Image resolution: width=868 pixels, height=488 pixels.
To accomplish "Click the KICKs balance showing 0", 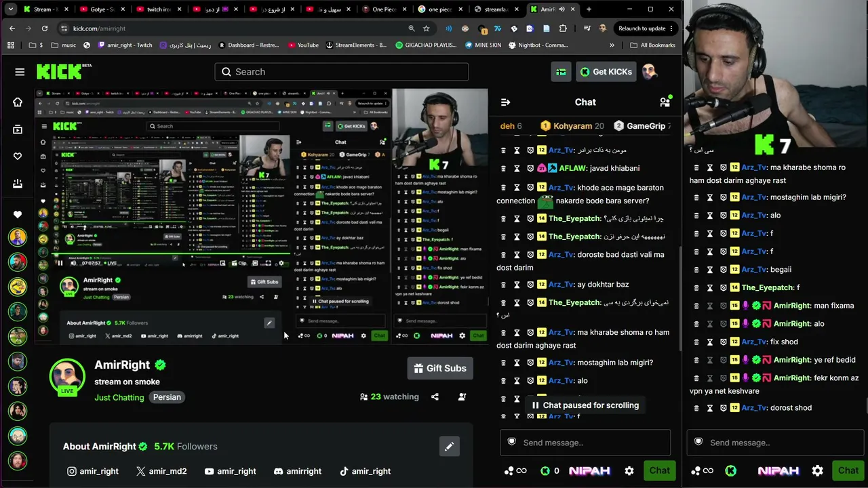I will 550,470.
